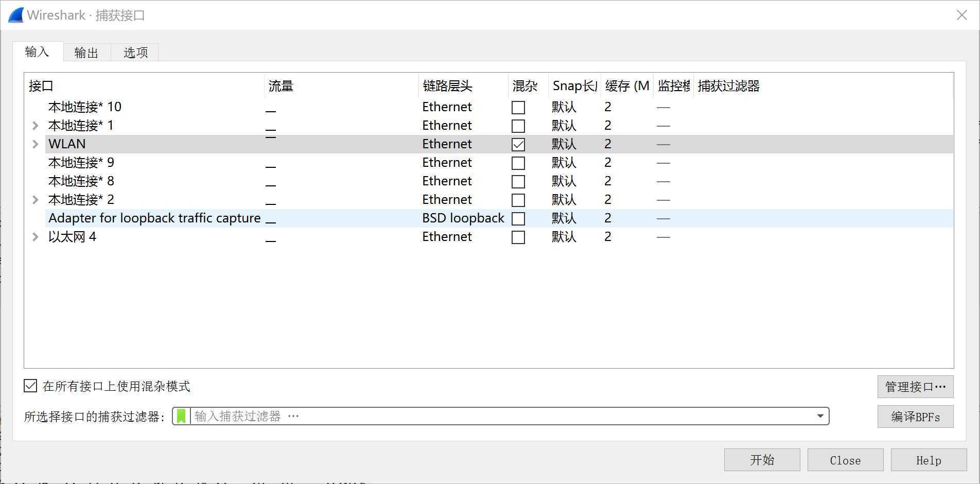Check promiscuous box for loopback adapter
The image size is (980, 484).
(x=518, y=219)
